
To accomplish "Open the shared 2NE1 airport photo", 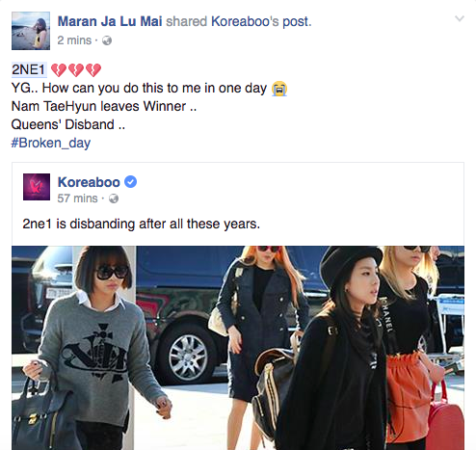I will click(238, 348).
